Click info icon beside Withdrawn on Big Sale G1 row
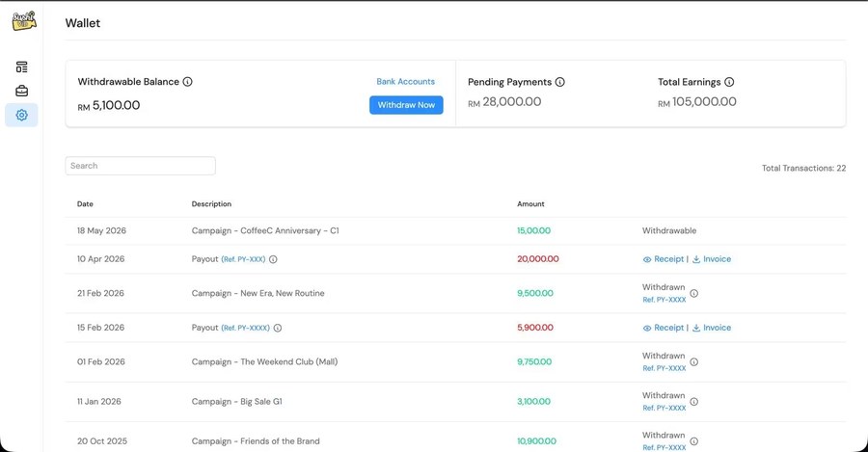This screenshot has height=452, width=868. coord(693,402)
